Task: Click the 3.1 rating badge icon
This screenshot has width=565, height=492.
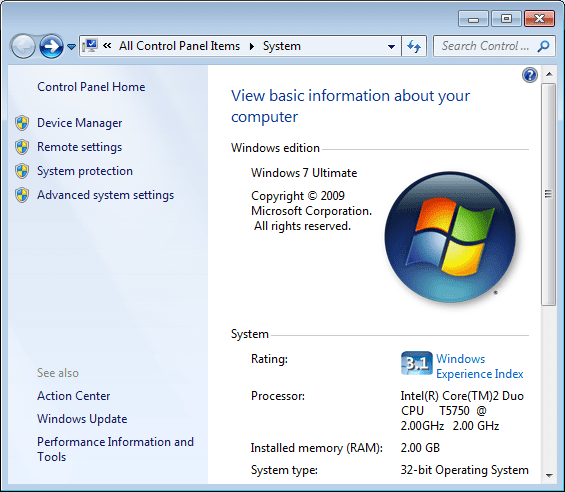Action: 417,363
